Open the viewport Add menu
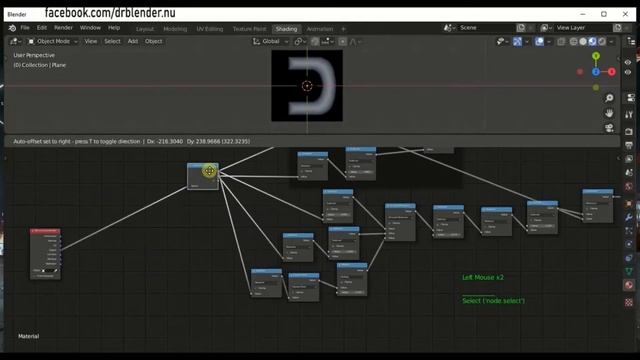 pyautogui.click(x=133, y=41)
